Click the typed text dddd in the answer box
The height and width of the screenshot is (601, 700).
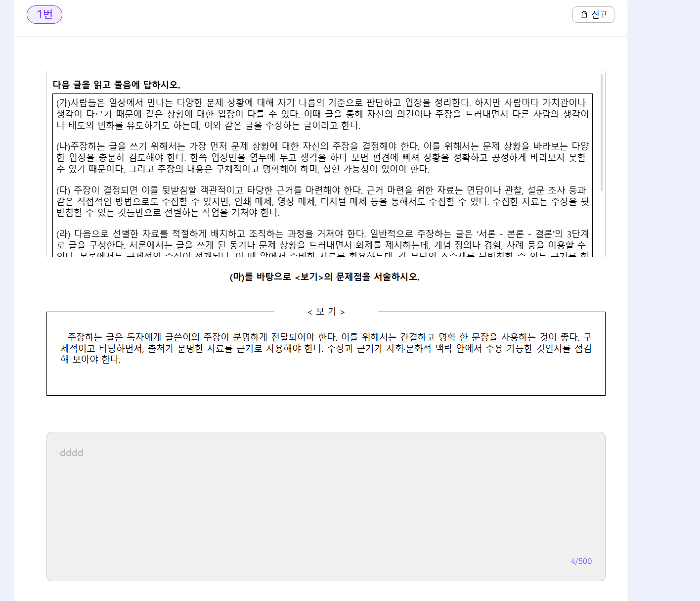[x=72, y=453]
